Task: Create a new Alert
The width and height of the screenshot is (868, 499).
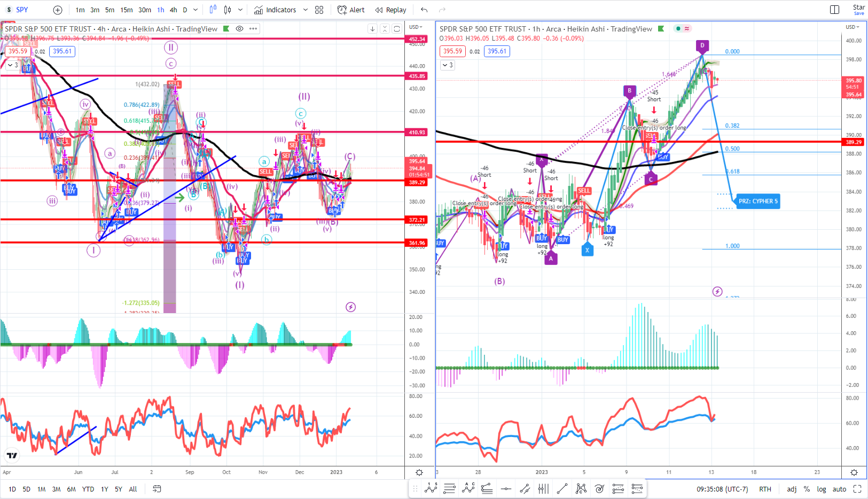Action: click(351, 10)
